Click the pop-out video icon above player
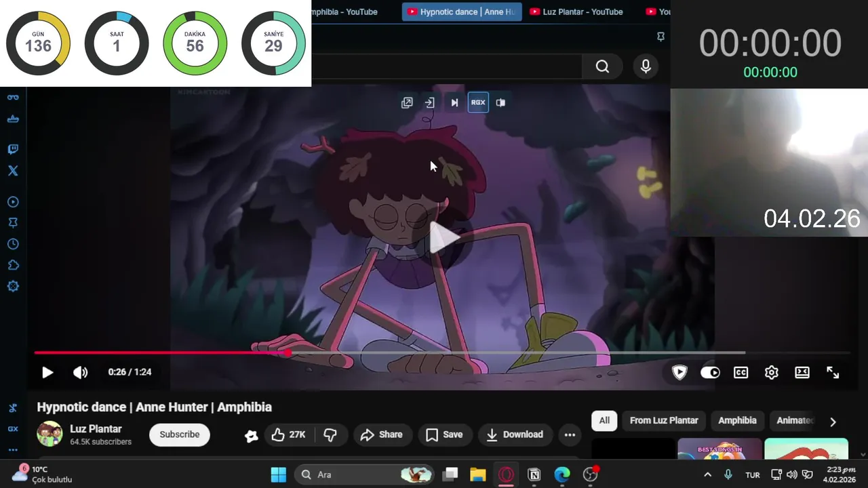 407,102
